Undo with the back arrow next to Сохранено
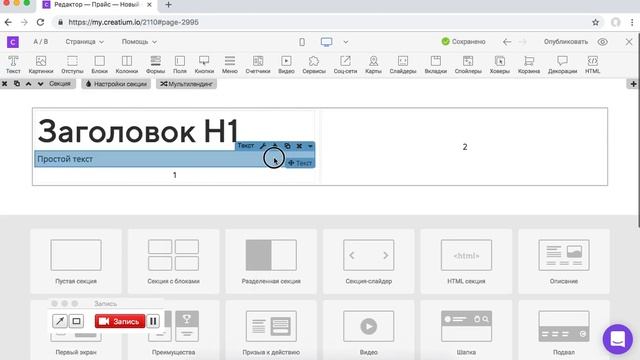Image resolution: width=640 pixels, height=360 pixels. (507, 42)
